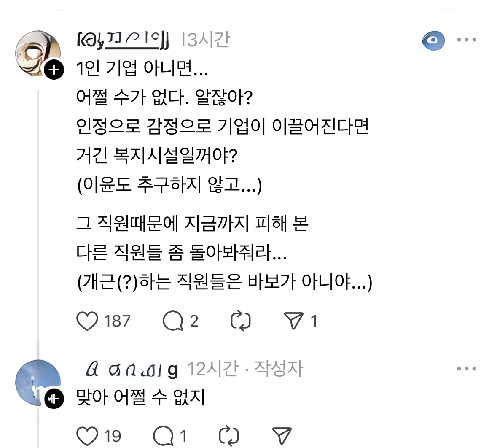
Task: Share the first comment via paper plane
Action: click(294, 321)
